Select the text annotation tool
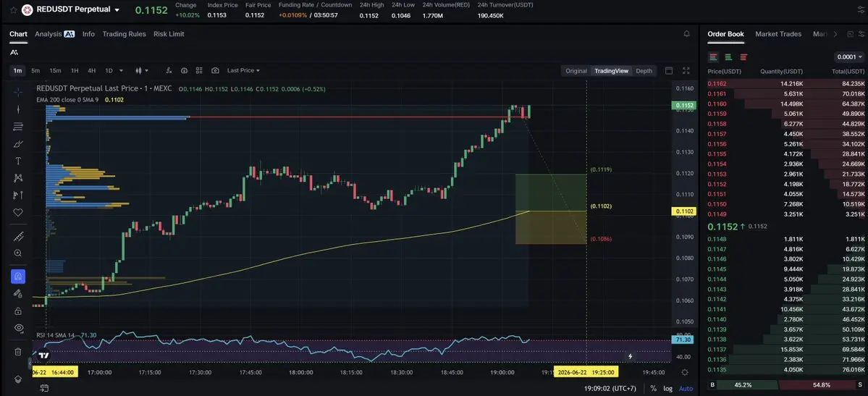This screenshot has width=868, height=396. coord(18,161)
